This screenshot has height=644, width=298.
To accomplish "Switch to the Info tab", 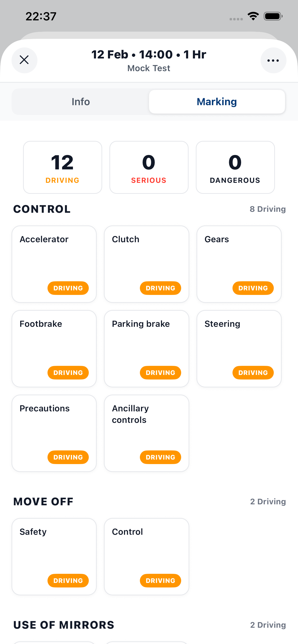I will coord(81,102).
